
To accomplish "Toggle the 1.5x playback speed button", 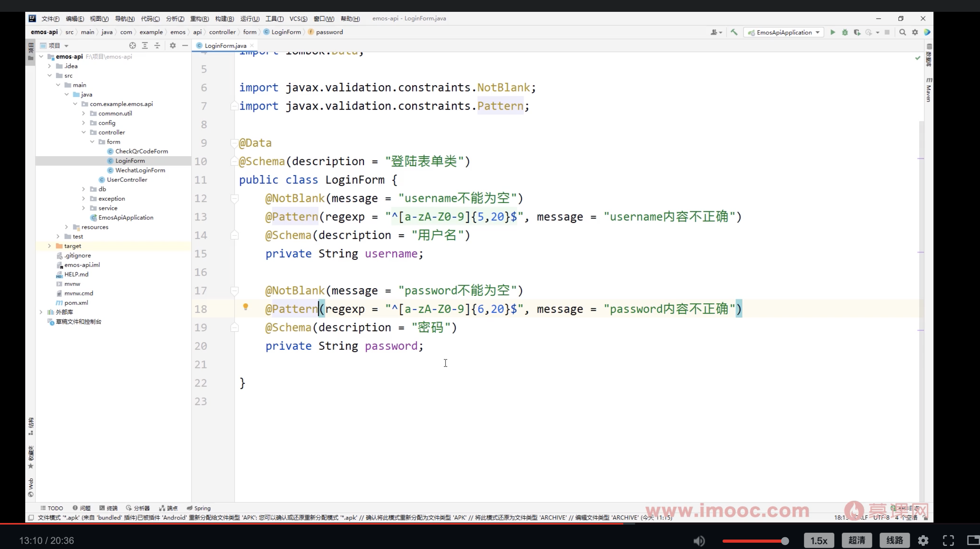I will [x=819, y=540].
